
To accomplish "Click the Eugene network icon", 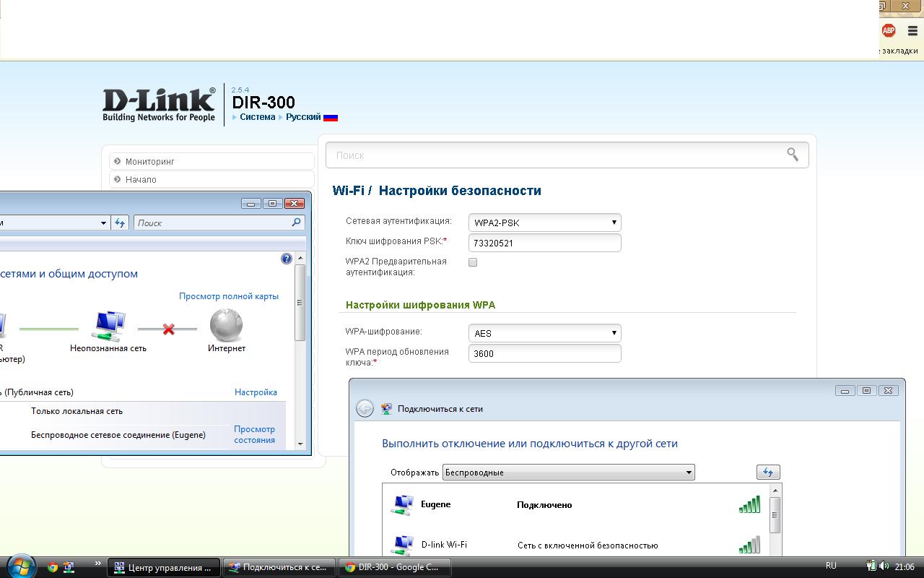I will point(402,505).
